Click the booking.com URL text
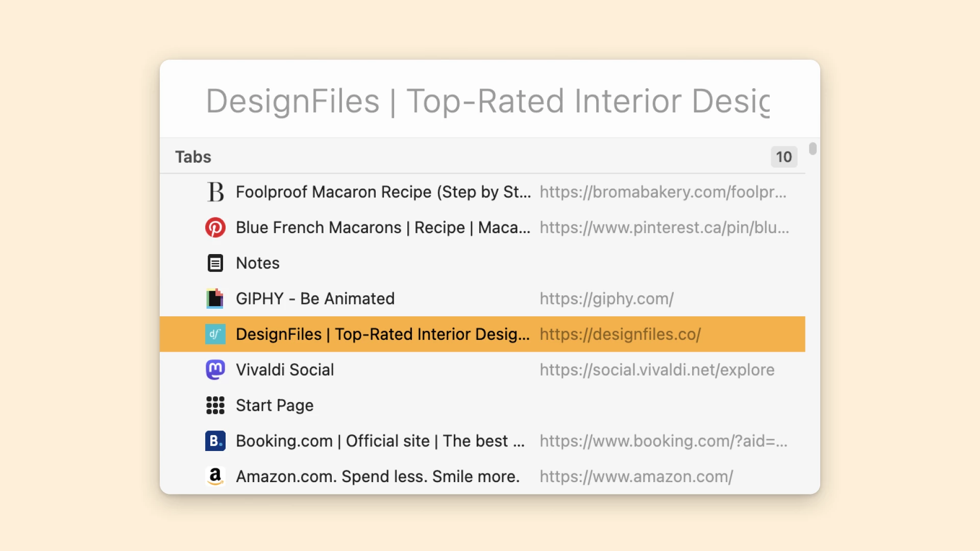This screenshot has width=980, height=551. click(664, 441)
